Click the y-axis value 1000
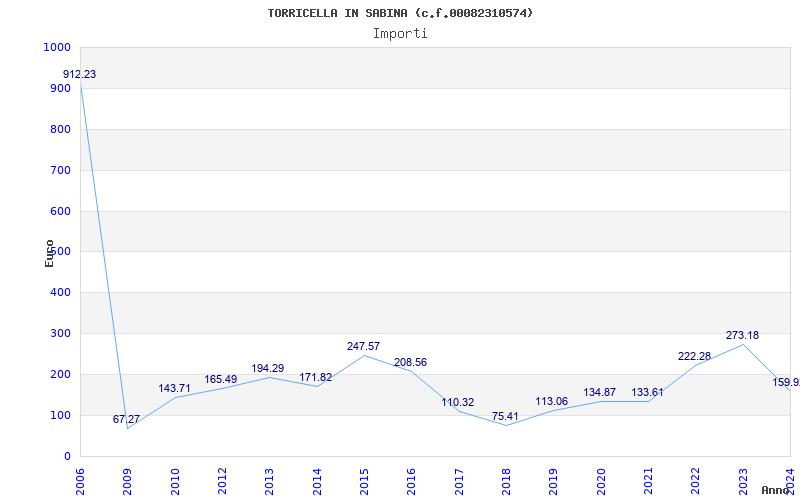This screenshot has height=500, width=800. pos(57,47)
